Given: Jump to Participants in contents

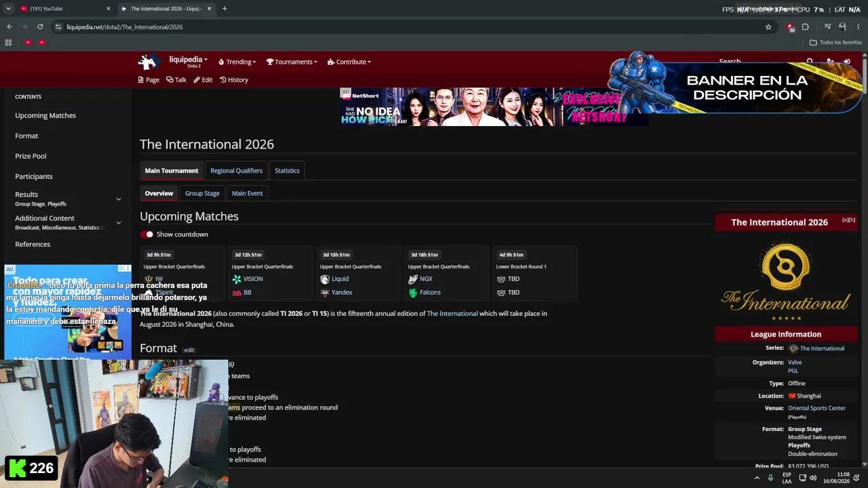Looking at the screenshot, I should click(x=34, y=176).
